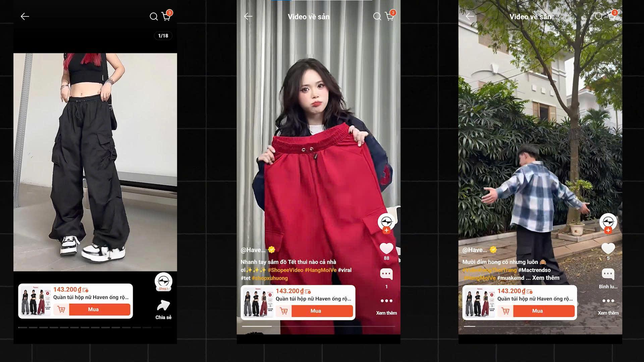
Task: Tap @Have... username on middle video
Action: [x=253, y=250]
